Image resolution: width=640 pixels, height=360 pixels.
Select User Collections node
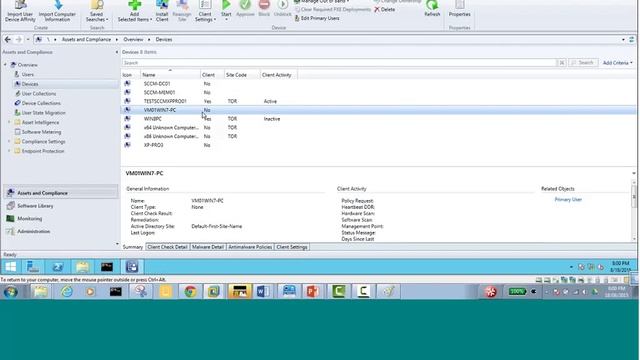pyautogui.click(x=39, y=94)
